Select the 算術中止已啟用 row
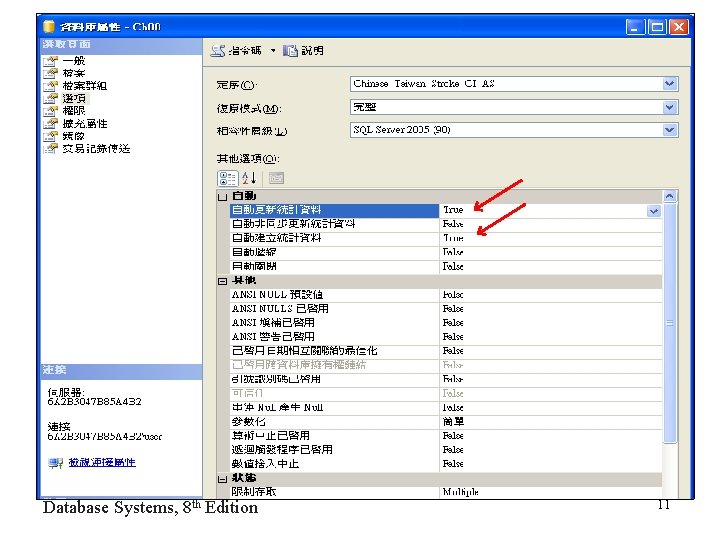This screenshot has height=540, width=720. (x=445, y=436)
